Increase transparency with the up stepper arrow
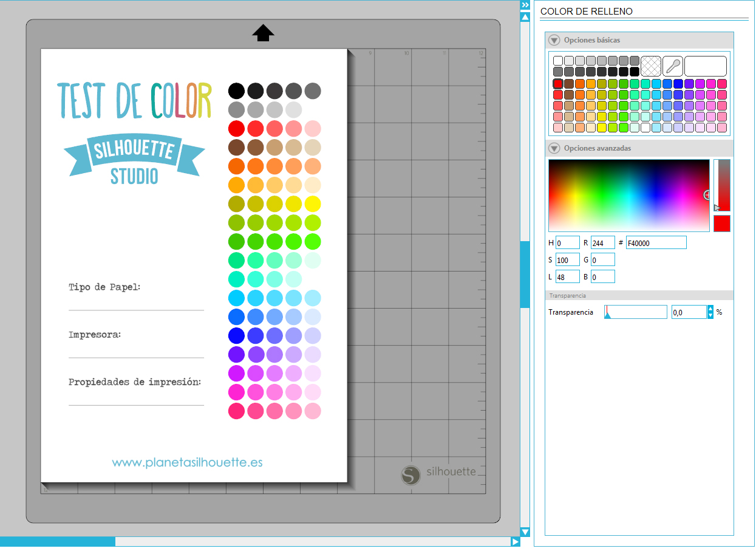Viewport: 756px width, 554px height. (710, 309)
